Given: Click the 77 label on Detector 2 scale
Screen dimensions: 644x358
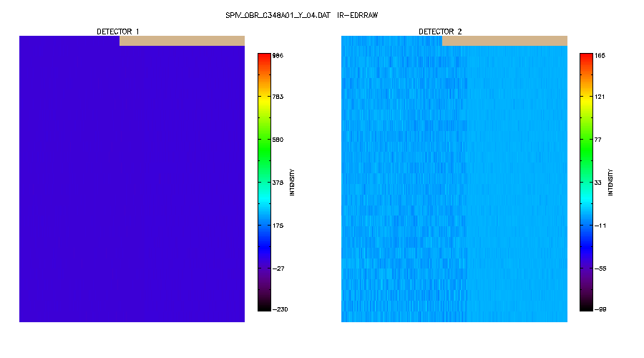Looking at the screenshot, I should tap(597, 140).
